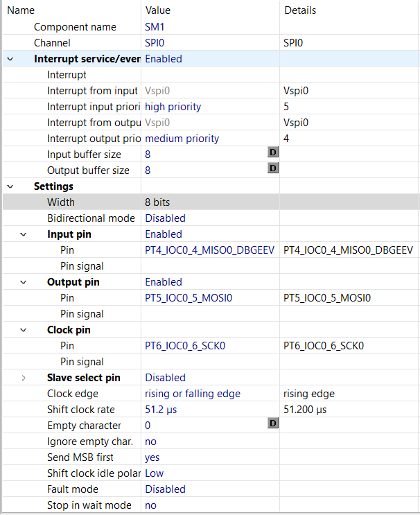
Task: Click the D icon beside Output buffer size
Action: coord(273,168)
